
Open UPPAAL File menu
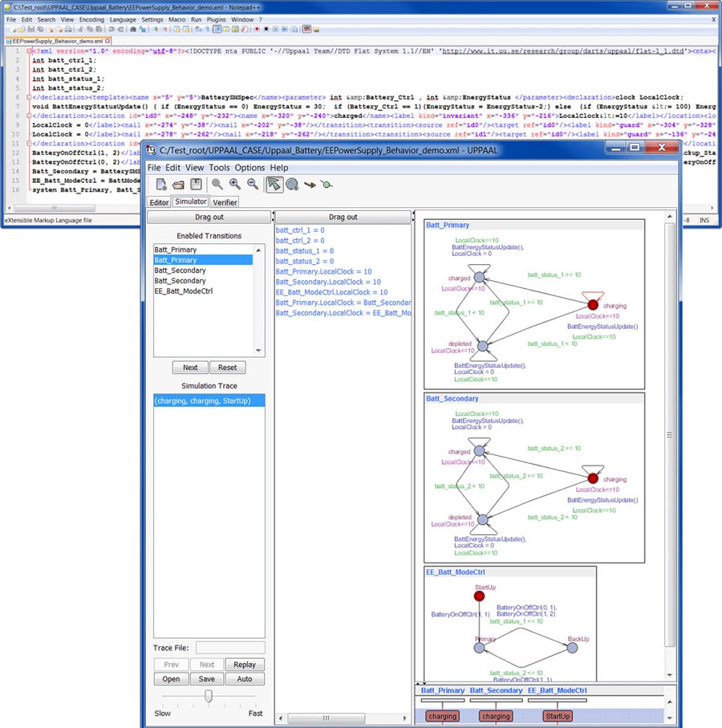(x=153, y=168)
